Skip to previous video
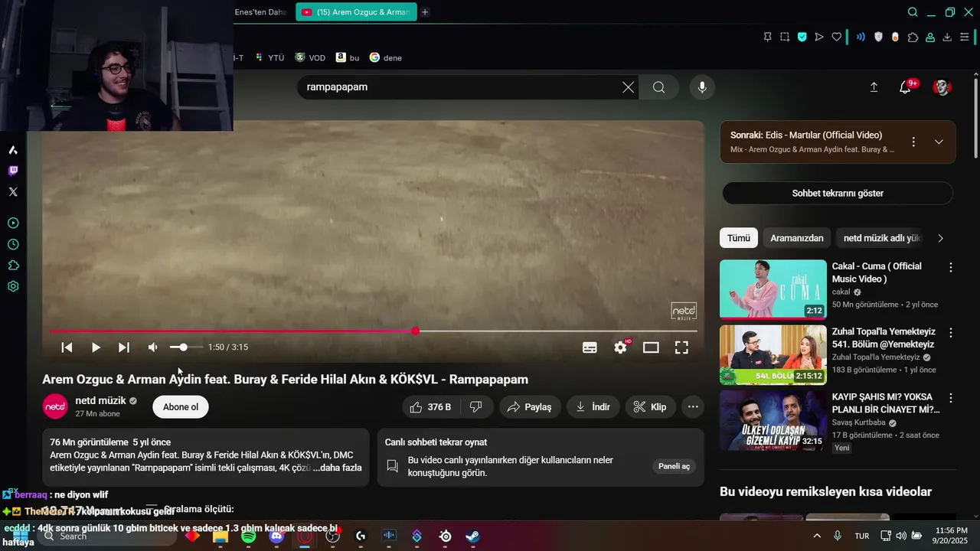The height and width of the screenshot is (551, 980). (67, 347)
